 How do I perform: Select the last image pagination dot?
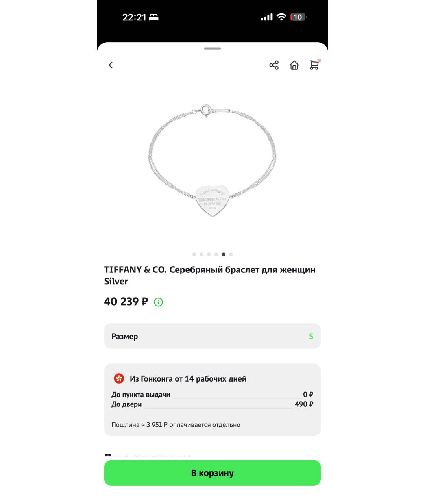231,254
